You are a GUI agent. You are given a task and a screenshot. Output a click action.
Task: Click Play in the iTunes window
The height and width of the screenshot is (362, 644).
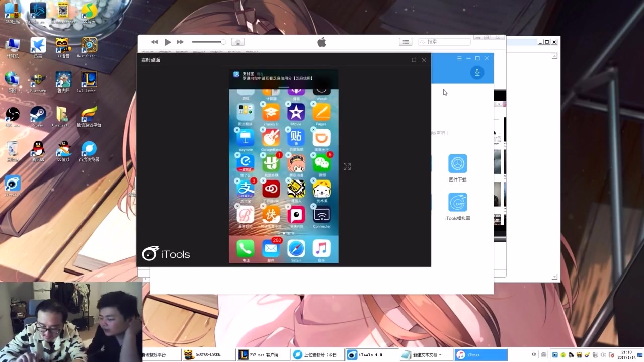[x=168, y=42]
